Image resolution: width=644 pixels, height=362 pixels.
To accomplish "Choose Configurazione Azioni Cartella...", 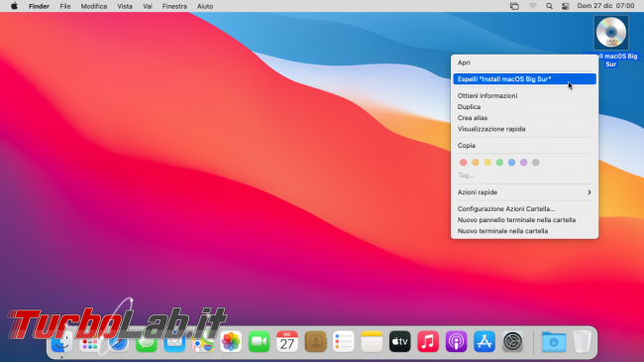I will click(x=524, y=208).
